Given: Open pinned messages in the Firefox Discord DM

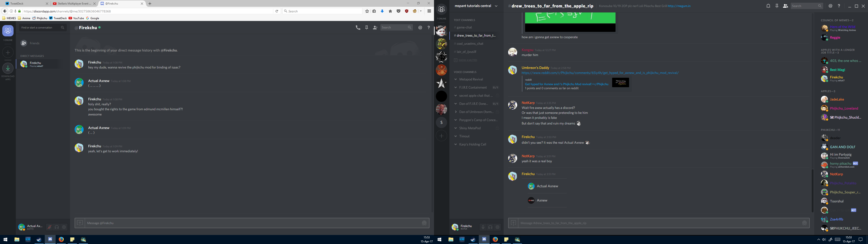Looking at the screenshot, I should coord(367,28).
